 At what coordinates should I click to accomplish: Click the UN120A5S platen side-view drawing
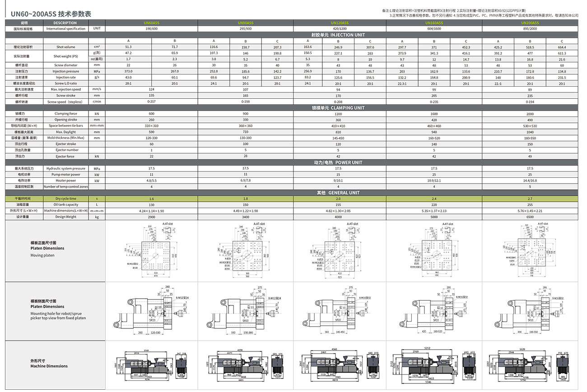[340, 310]
